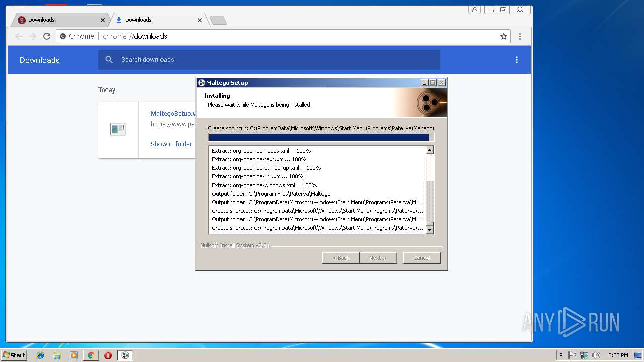The height and width of the screenshot is (362, 644).
Task: Select log line Output folder C:\Program Files\Paterva\Maltego
Action: click(271, 194)
